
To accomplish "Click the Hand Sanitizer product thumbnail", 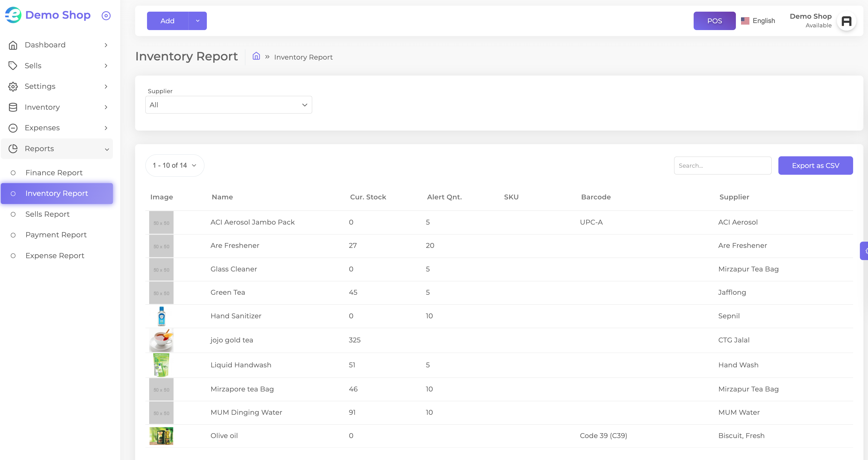I will (x=161, y=316).
